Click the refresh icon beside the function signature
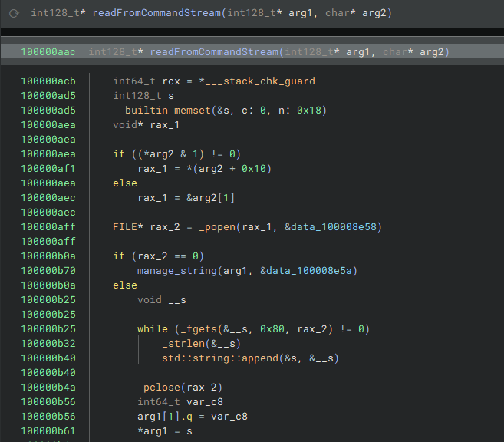The height and width of the screenshot is (442, 504). click(x=14, y=13)
